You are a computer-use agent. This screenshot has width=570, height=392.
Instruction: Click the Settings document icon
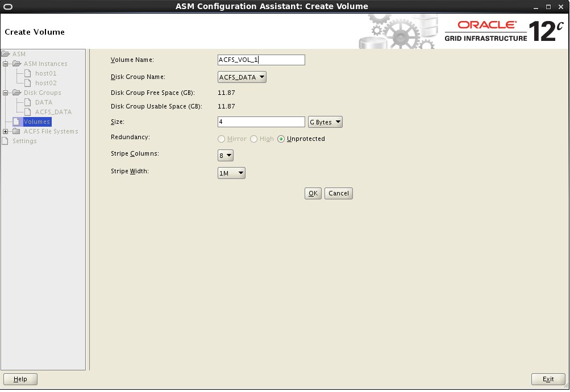(5, 141)
